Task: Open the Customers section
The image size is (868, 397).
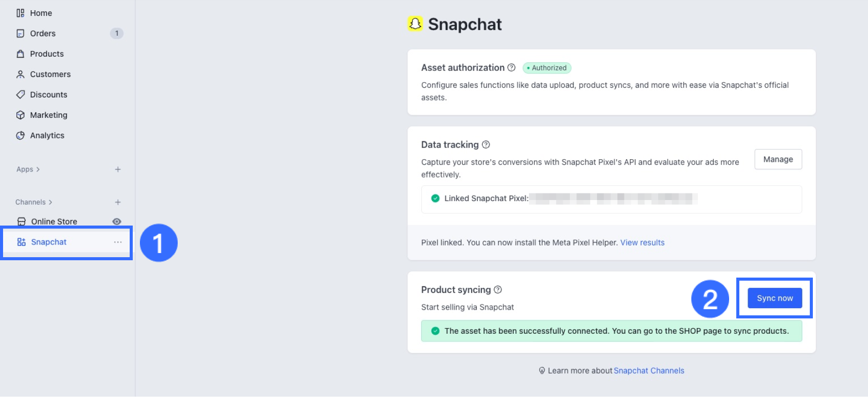Action: (x=50, y=74)
